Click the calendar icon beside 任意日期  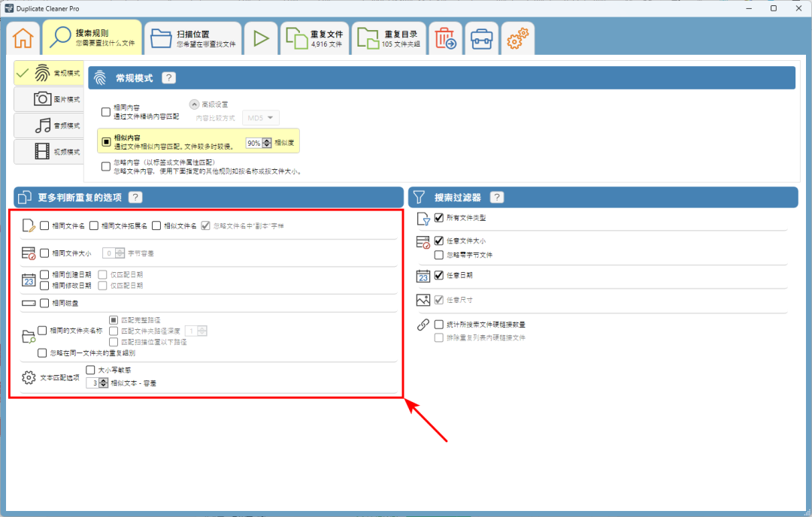click(423, 276)
